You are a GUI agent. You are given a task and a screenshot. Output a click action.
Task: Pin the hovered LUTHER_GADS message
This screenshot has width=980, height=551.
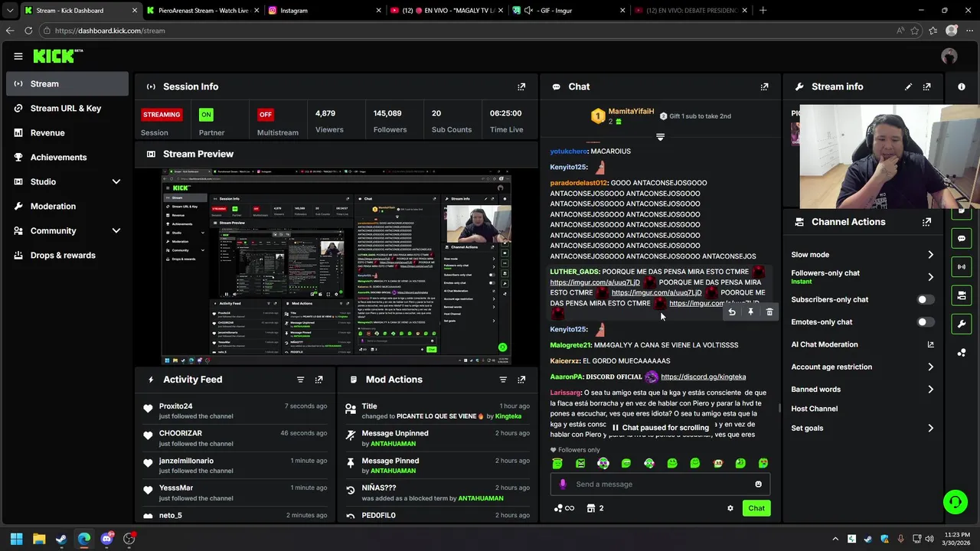(x=751, y=311)
